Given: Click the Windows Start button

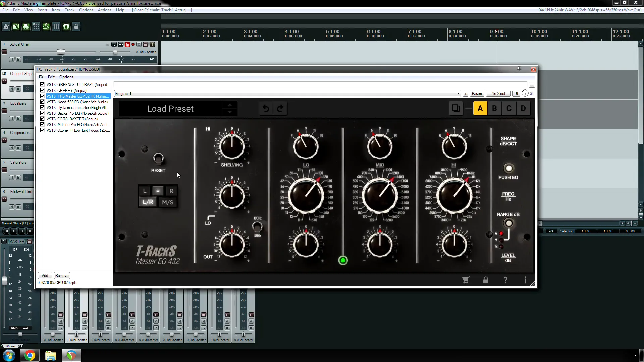Looking at the screenshot, I should click(x=9, y=355).
